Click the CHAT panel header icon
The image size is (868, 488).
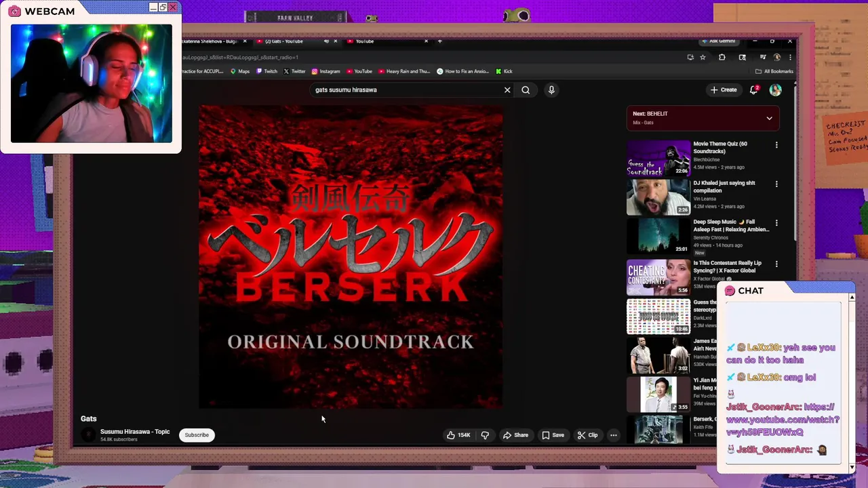tap(730, 291)
